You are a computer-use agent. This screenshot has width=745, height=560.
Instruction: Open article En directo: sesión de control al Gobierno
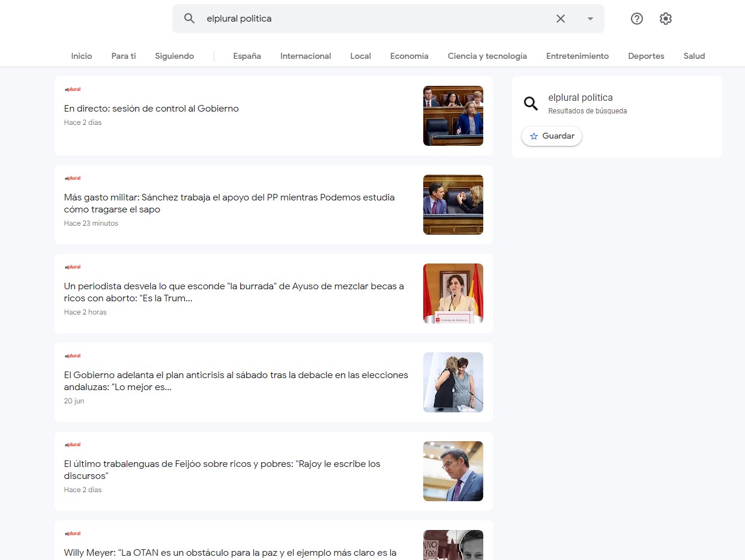151,109
